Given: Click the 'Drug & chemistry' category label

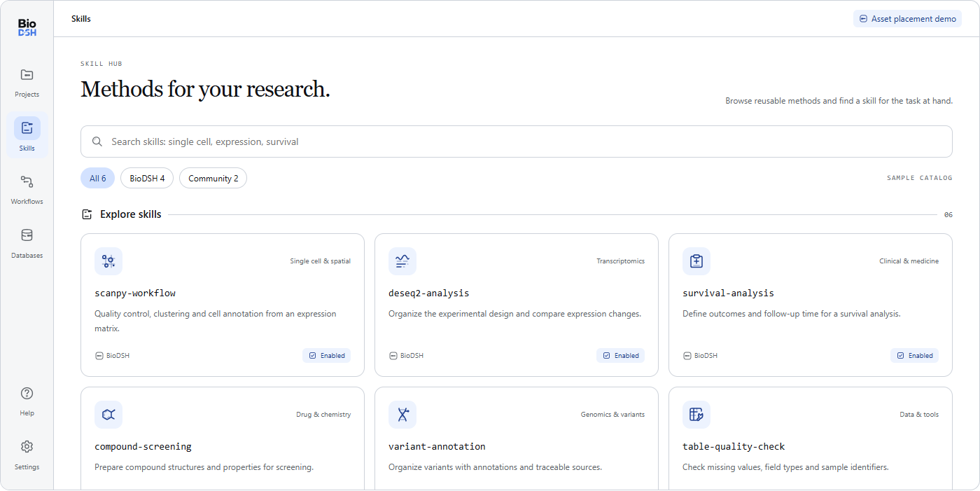Looking at the screenshot, I should [x=323, y=415].
